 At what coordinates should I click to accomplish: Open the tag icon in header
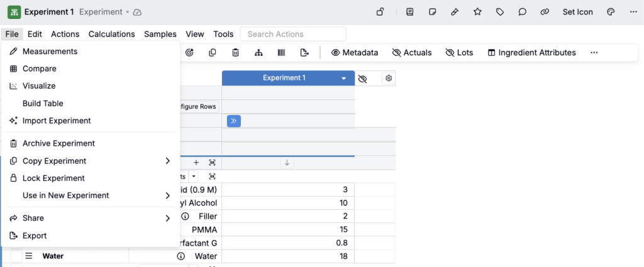click(500, 12)
